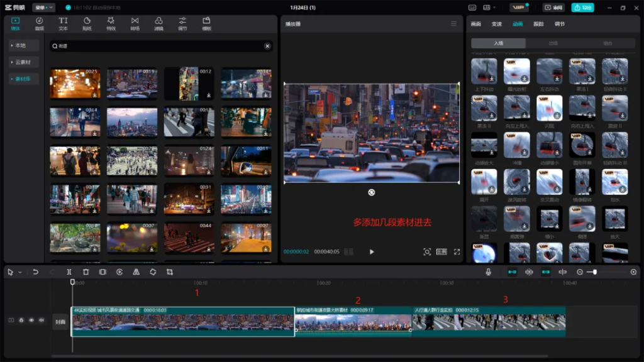Split clip at playhead

[69, 272]
